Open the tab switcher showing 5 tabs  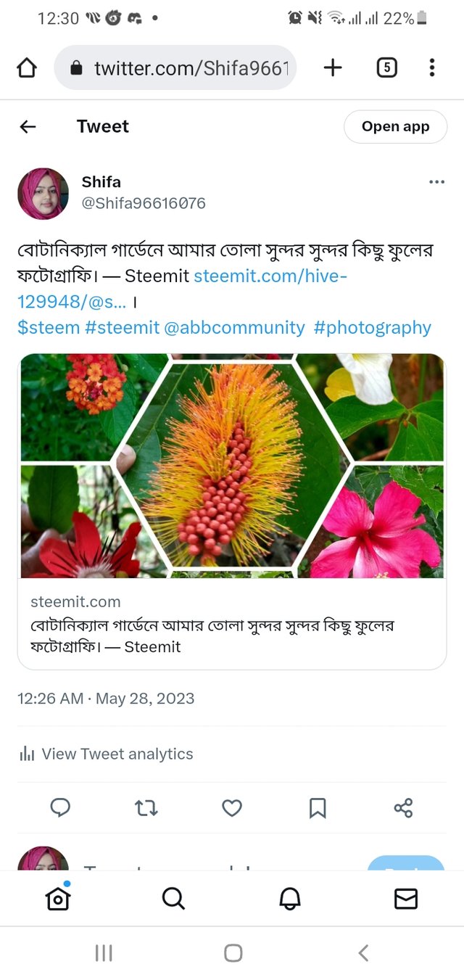click(386, 68)
